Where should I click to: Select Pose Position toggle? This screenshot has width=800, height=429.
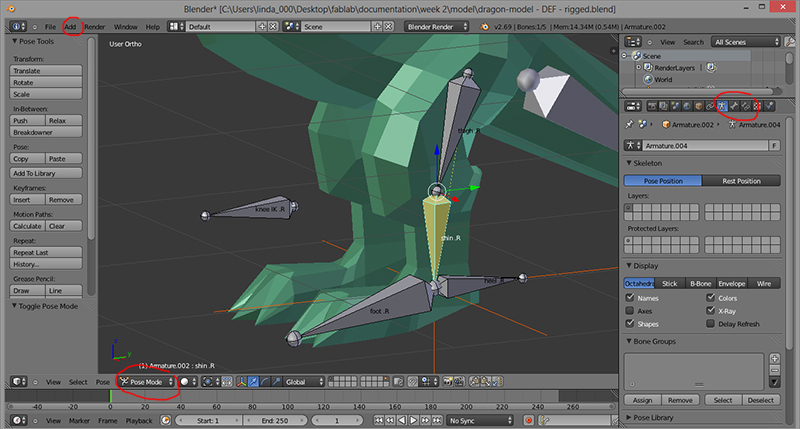[663, 181]
